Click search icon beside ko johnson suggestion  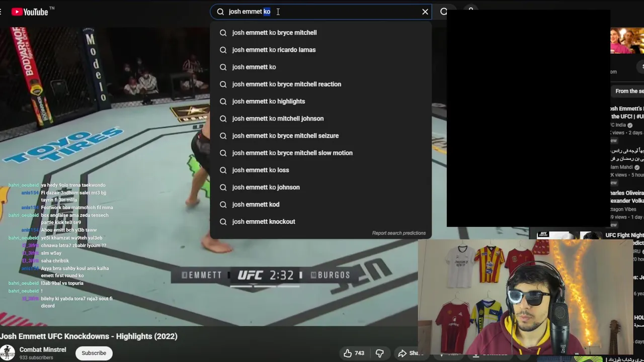223,187
